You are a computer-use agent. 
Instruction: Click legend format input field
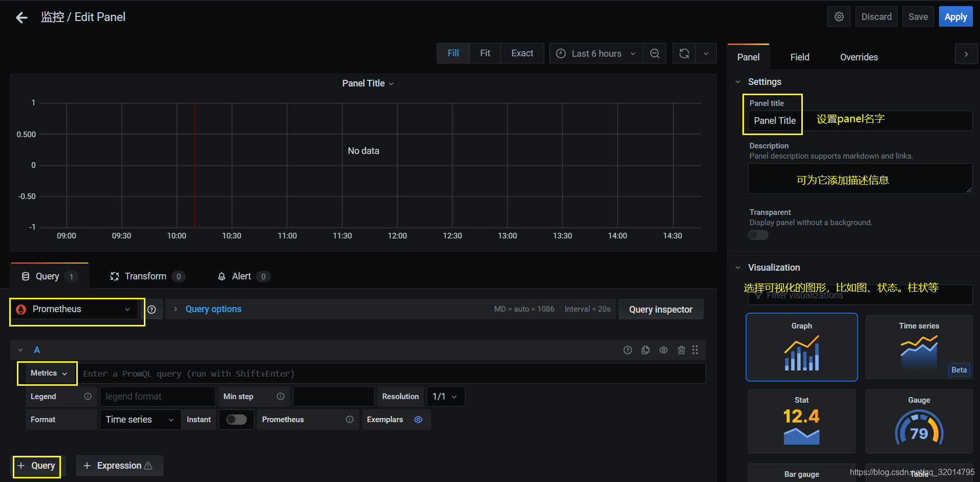coord(158,397)
